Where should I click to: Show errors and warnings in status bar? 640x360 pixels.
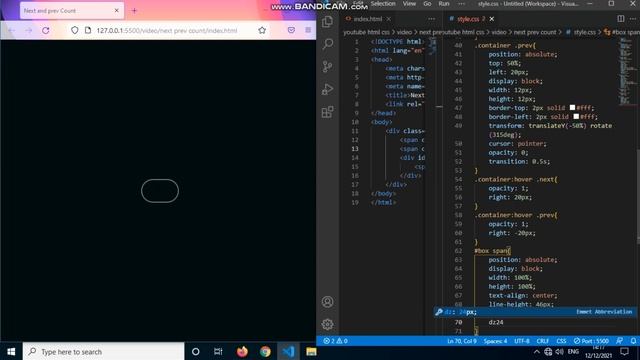(x=336, y=341)
